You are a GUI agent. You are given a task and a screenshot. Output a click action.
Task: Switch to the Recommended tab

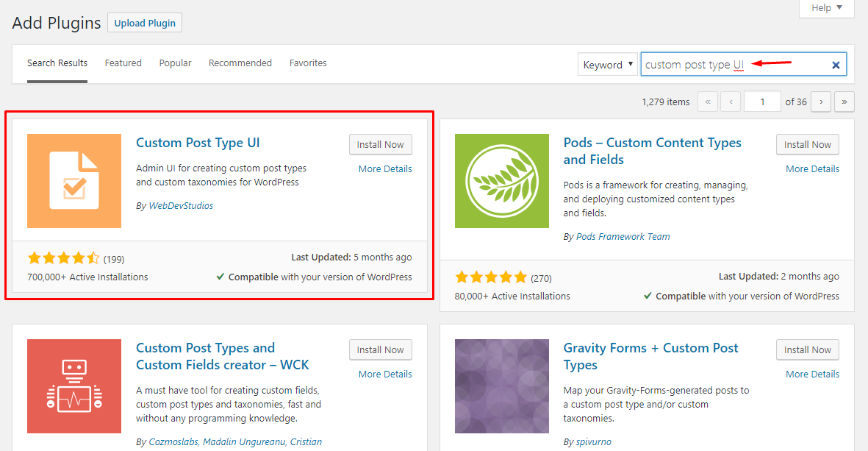[x=240, y=63]
